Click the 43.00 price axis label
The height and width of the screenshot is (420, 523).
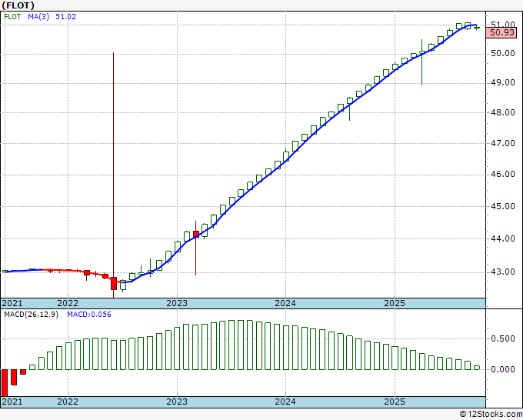coord(503,272)
